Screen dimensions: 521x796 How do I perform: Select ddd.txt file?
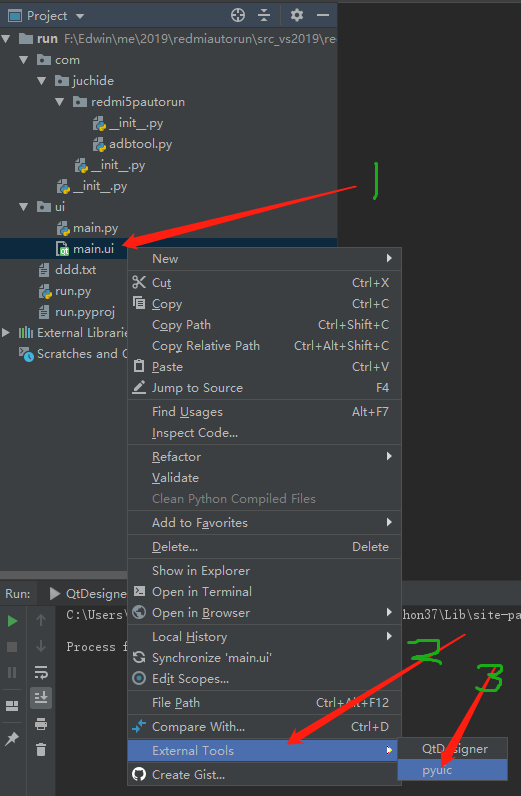pos(68,270)
